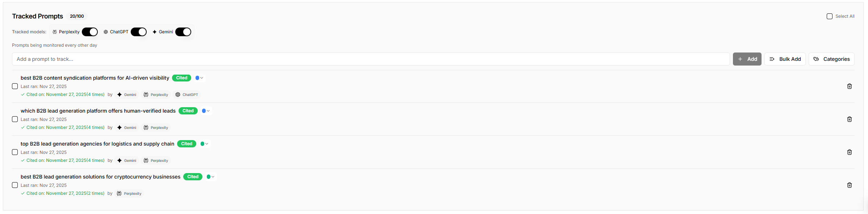Delete the human-verified leads prompt
This screenshot has width=868, height=214.
[849, 119]
